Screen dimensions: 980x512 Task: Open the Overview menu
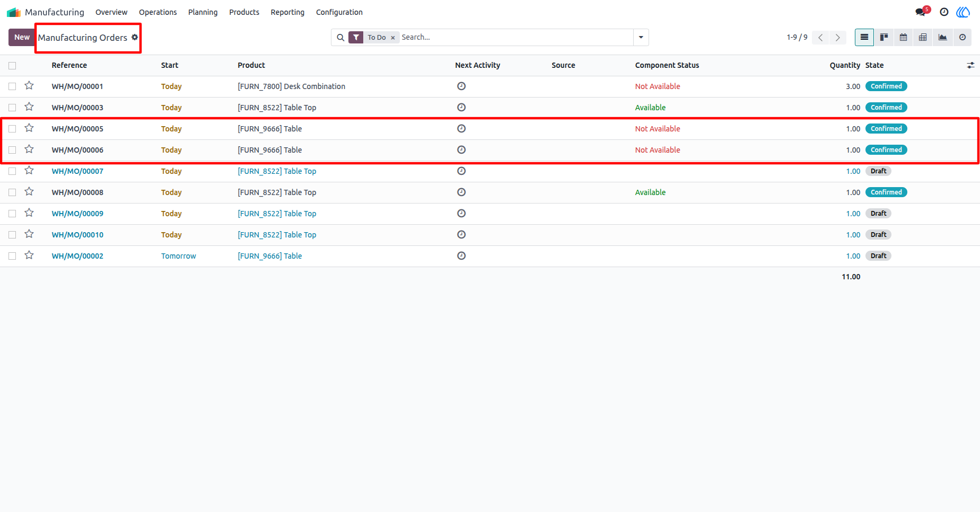pos(111,12)
